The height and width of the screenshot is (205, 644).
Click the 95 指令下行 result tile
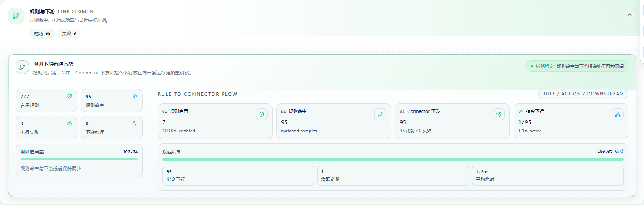click(238, 176)
